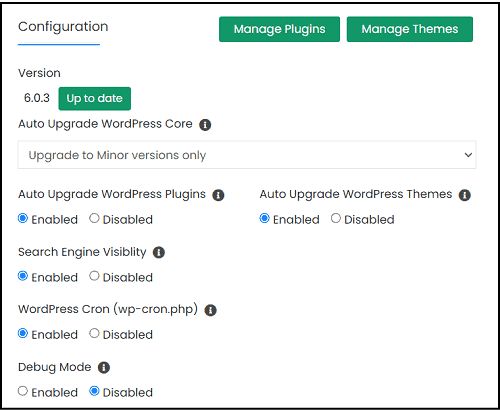Switch to the Configuration tab
Image resolution: width=500 pixels, height=411 pixels.
[x=63, y=27]
